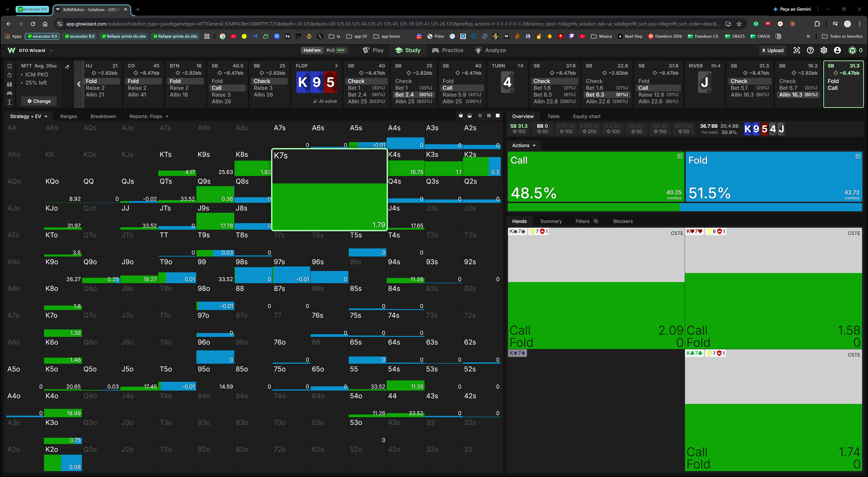The width and height of the screenshot is (868, 477).
Task: Open the Call action details note icon
Action: 680,156
